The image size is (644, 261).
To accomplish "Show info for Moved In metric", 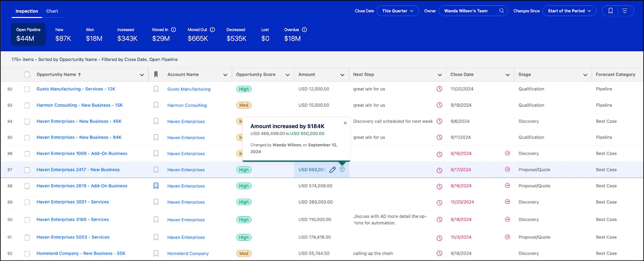I will pos(173,30).
